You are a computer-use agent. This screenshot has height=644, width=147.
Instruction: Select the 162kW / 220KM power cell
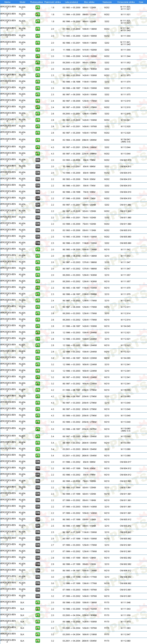89,358
